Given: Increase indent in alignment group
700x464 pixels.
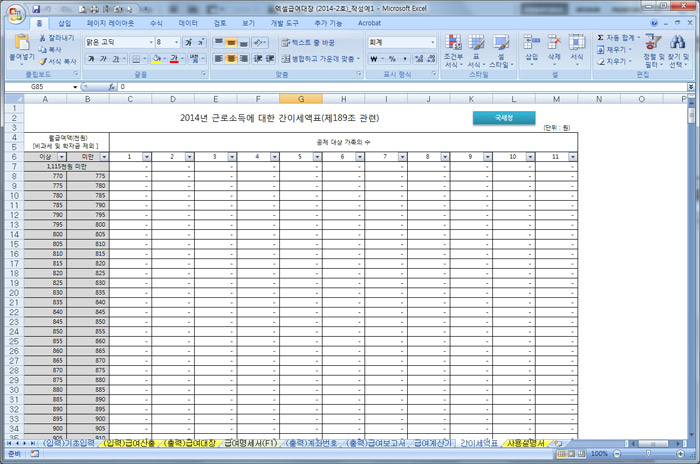Looking at the screenshot, I should click(x=270, y=59).
